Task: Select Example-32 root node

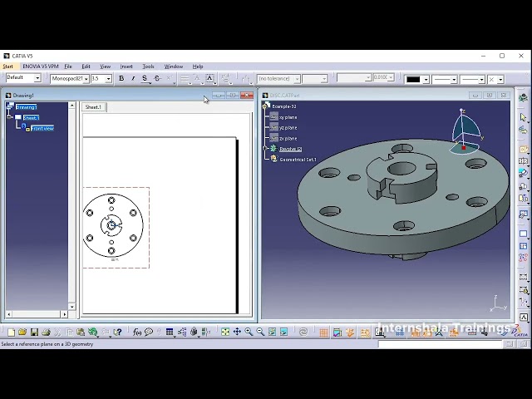Action: coord(284,106)
